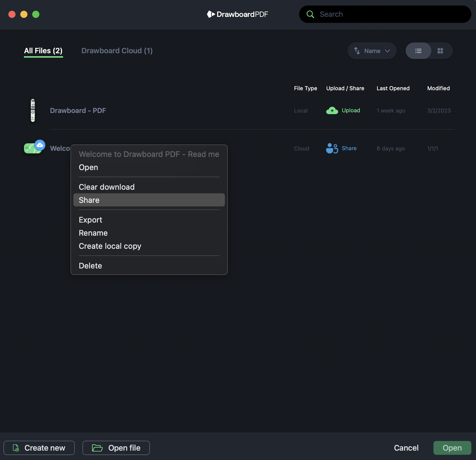This screenshot has height=460, width=476.
Task: Switch to the All Files tab
Action: pyautogui.click(x=43, y=51)
